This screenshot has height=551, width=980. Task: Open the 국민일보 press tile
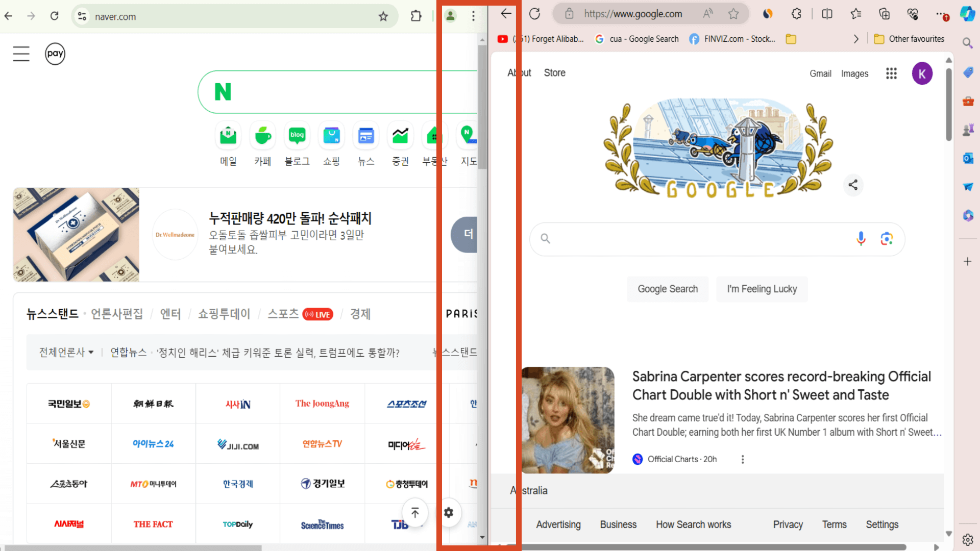(69, 404)
